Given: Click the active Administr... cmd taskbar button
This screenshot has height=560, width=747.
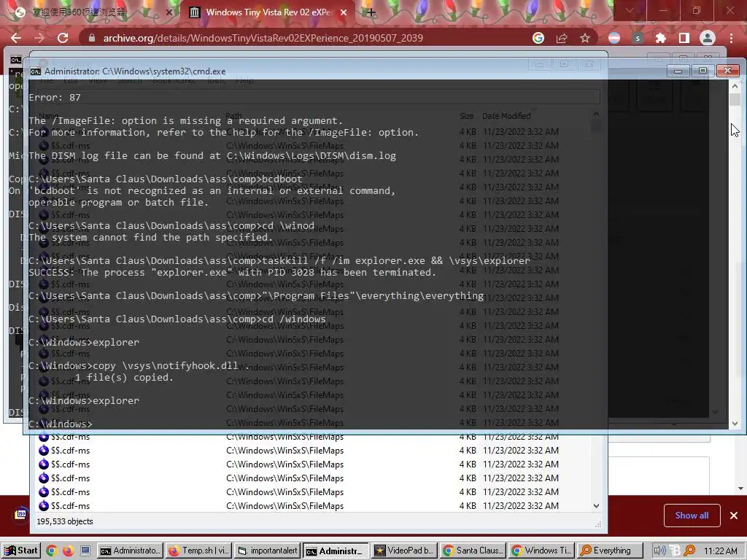Looking at the screenshot, I should [336, 551].
